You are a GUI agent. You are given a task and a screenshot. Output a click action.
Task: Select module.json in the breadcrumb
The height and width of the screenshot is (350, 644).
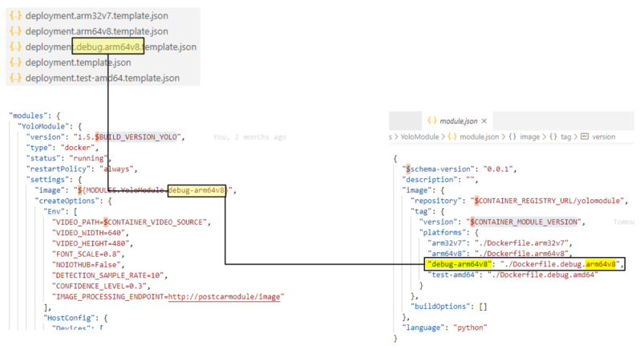479,137
